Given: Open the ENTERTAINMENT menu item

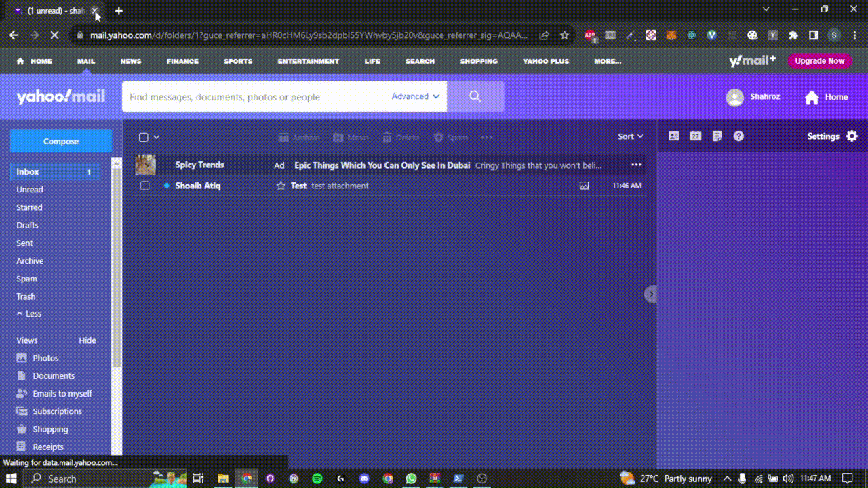Looking at the screenshot, I should point(308,61).
